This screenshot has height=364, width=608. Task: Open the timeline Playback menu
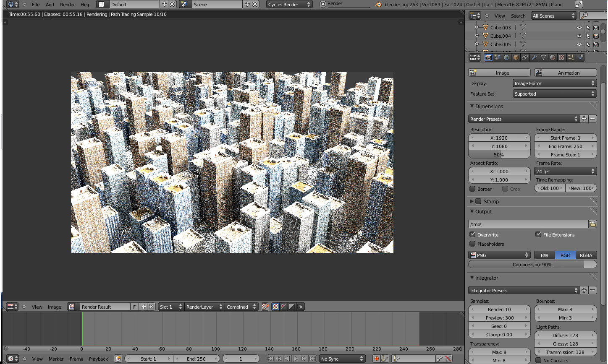coord(99,359)
